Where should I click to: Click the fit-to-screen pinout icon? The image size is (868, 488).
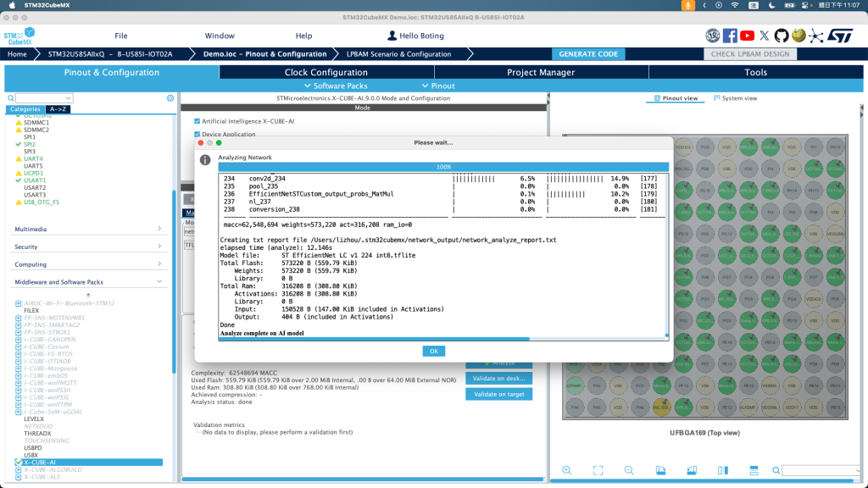pyautogui.click(x=598, y=470)
